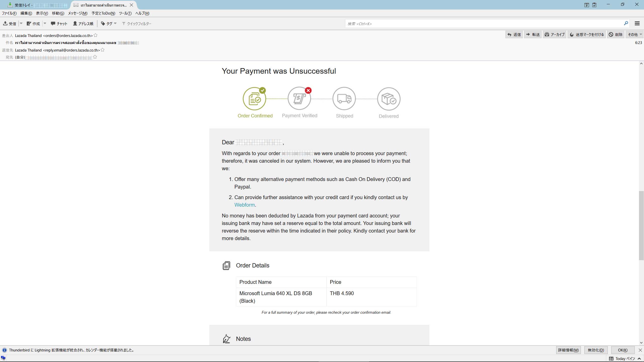The width and height of the screenshot is (644, 362).
Task: Forward the message with 転送
Action: (x=533, y=34)
